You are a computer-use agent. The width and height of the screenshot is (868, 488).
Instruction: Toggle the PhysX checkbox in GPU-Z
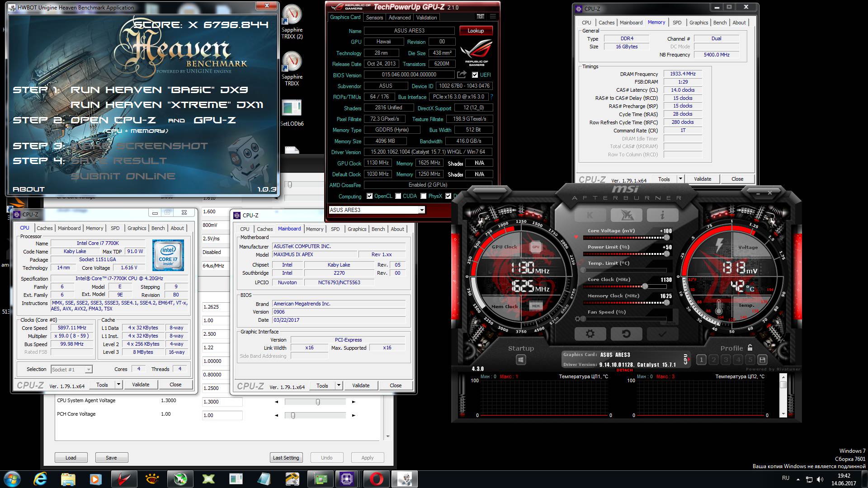(424, 196)
